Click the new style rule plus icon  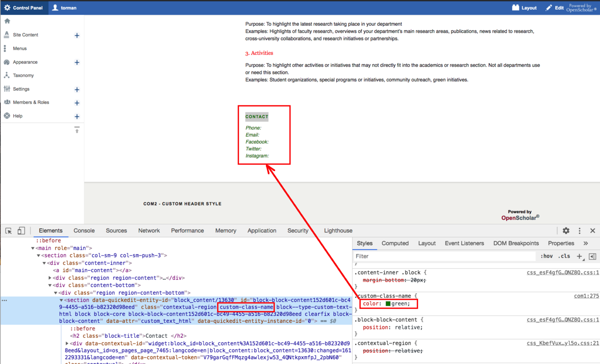(579, 256)
